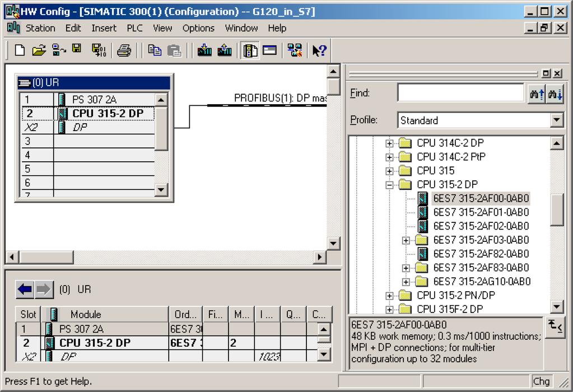The image size is (573, 392).
Task: Select the 6ES7 315-2AF00-0AB0 module icon
Action: (x=423, y=198)
